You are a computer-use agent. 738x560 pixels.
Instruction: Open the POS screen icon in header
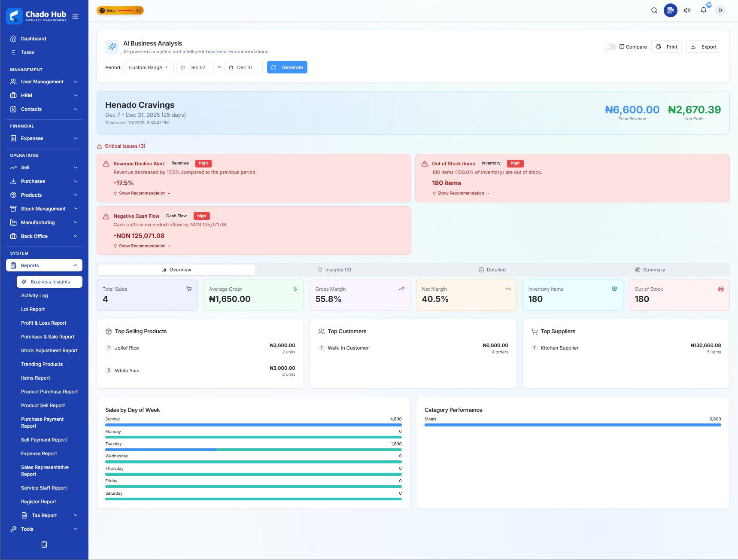(x=670, y=10)
